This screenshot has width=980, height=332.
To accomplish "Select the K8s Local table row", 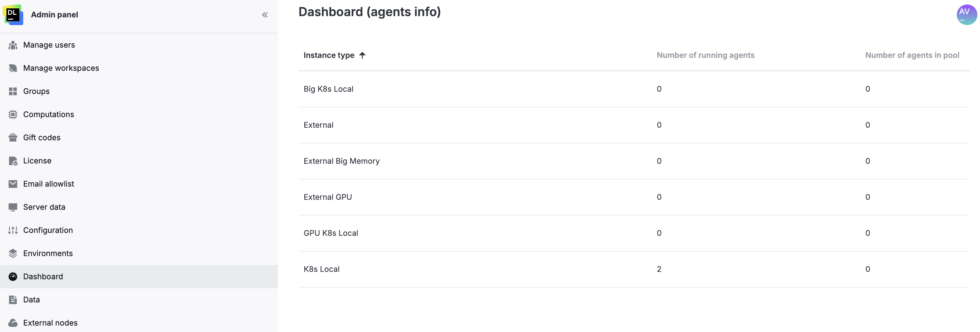I will pos(321,269).
